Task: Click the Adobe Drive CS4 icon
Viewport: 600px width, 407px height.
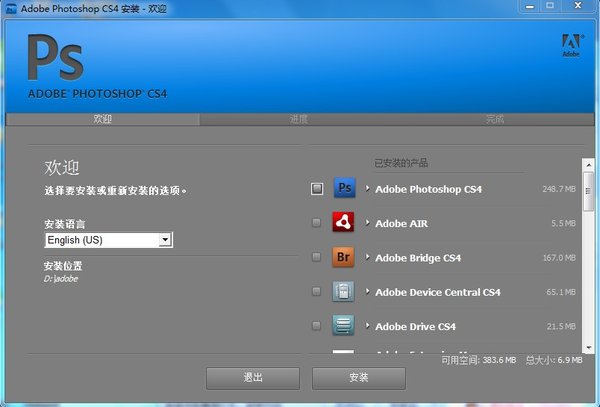Action: click(343, 326)
